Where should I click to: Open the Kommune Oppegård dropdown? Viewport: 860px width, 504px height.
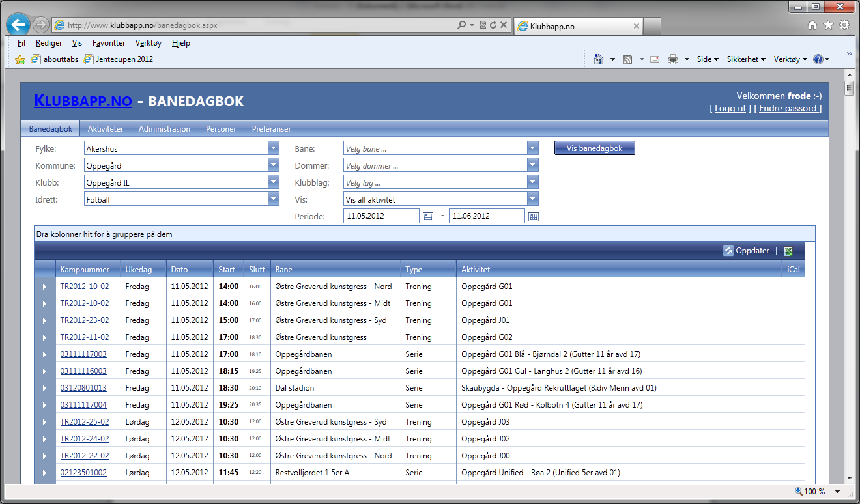[273, 165]
